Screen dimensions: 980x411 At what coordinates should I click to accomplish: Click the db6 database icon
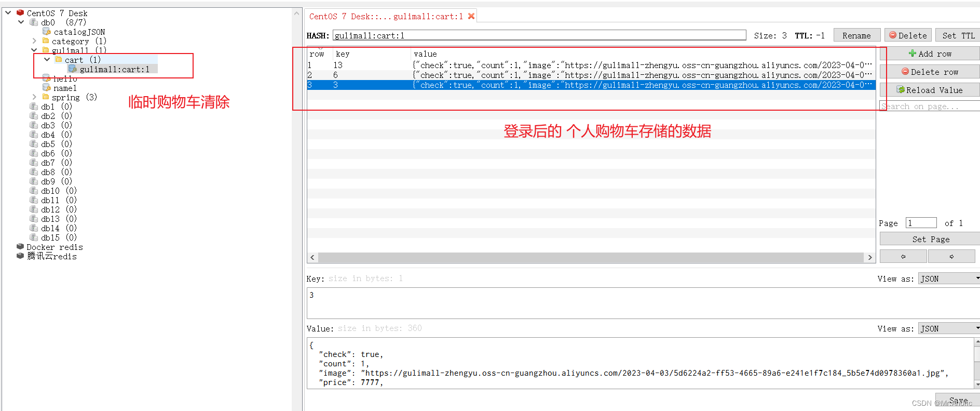tap(34, 153)
